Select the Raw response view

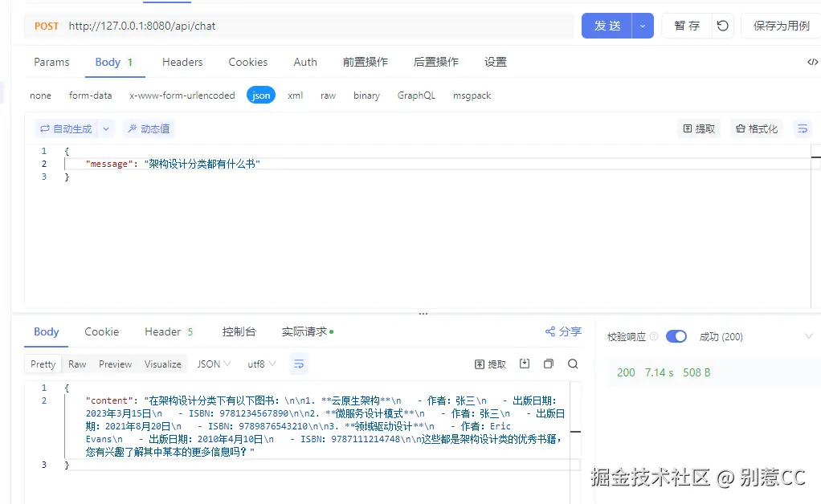pos(77,364)
